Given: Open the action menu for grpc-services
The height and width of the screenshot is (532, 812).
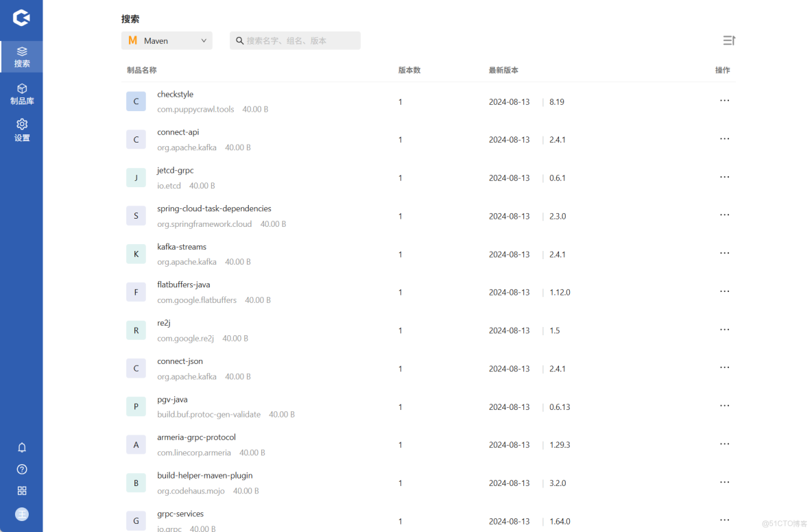Looking at the screenshot, I should (x=724, y=520).
